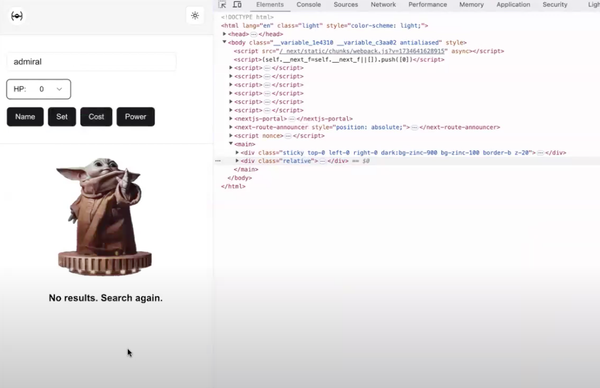The image size is (600, 388).
Task: Sort by Name button
Action: click(25, 117)
